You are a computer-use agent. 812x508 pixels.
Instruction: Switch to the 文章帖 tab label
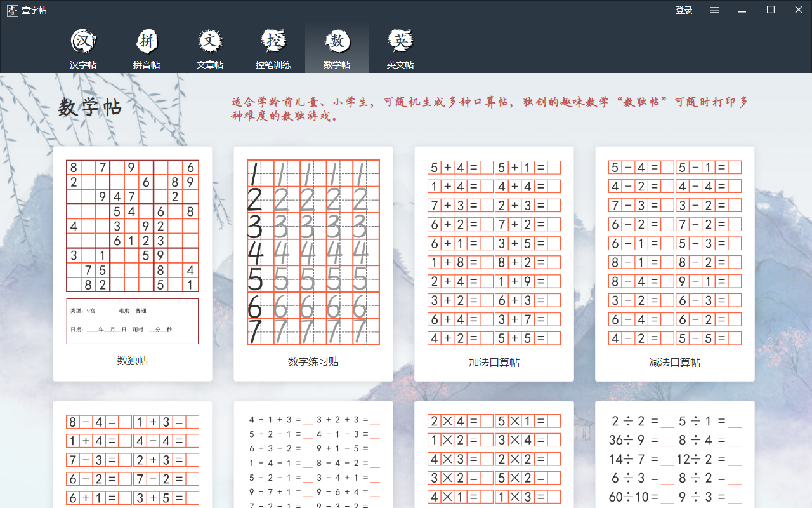coord(210,65)
